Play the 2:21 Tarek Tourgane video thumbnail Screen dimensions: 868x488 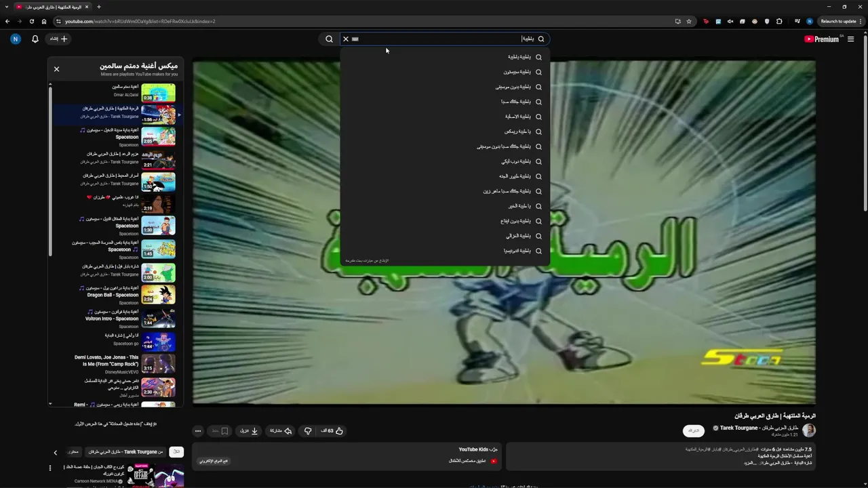158,160
